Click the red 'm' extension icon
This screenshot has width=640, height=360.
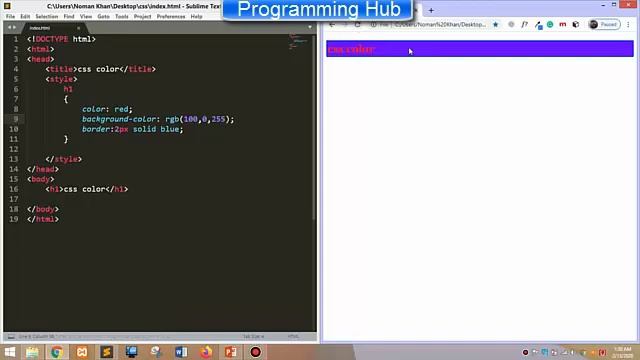click(x=562, y=24)
